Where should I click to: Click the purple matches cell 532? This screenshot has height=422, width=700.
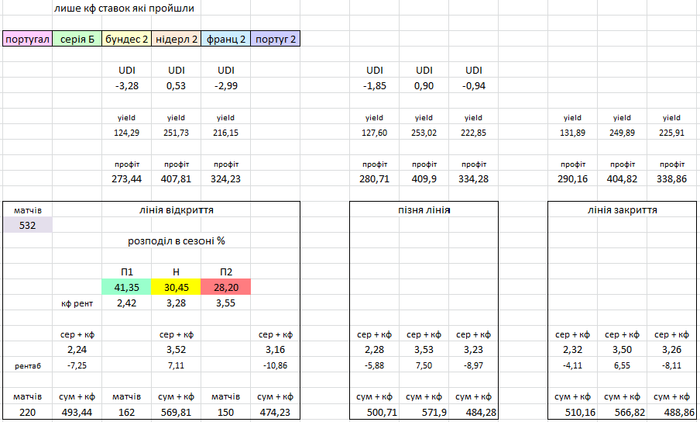(x=27, y=225)
